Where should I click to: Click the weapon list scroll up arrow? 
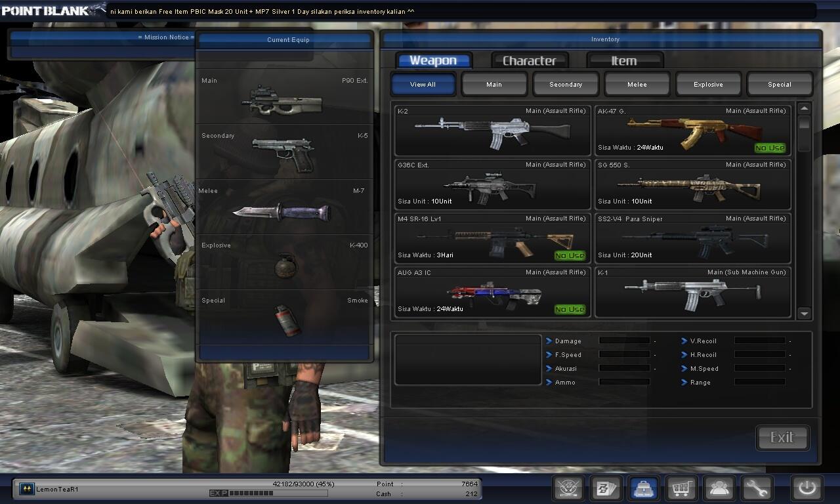pos(805,108)
